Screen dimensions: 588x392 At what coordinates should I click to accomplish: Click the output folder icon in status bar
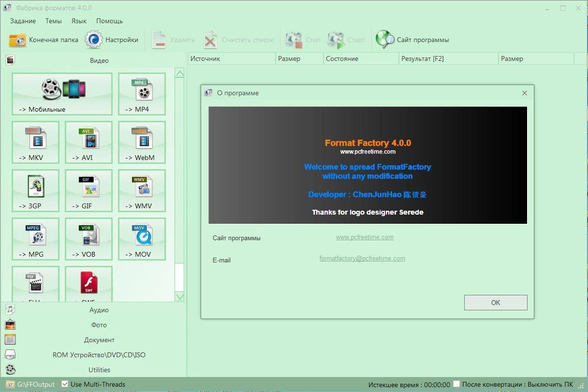(x=10, y=384)
